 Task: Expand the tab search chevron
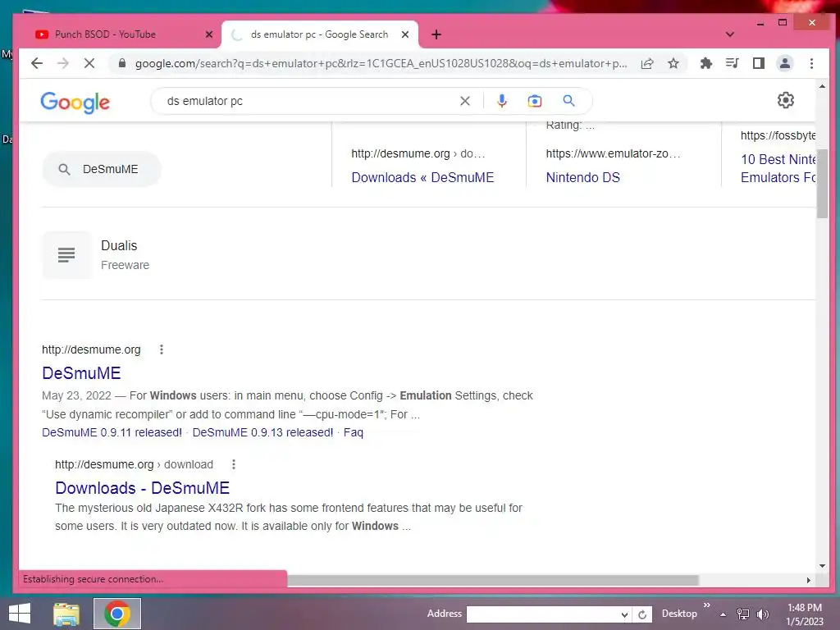click(x=729, y=34)
